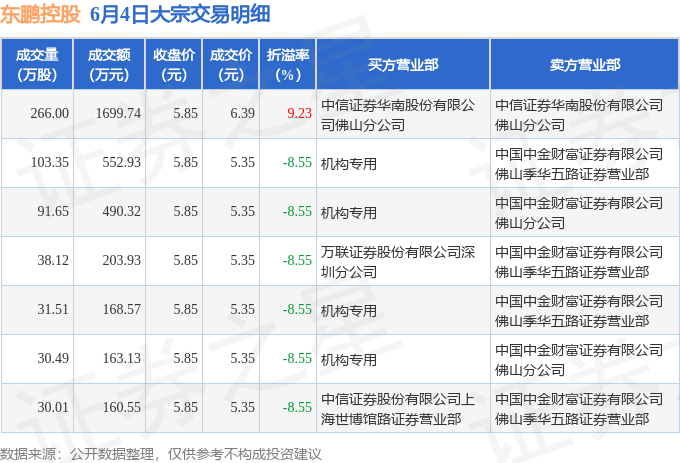Click seller 中金财富佛山分公司 in 91.65 row
Screen dimensions: 680x463
tap(579, 213)
